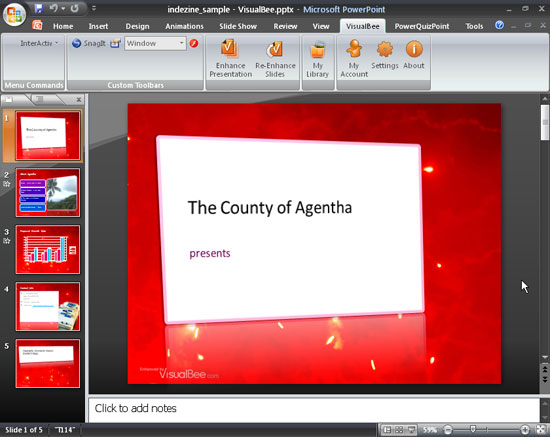
Task: Open My Library in VisualBee
Action: coord(317,58)
